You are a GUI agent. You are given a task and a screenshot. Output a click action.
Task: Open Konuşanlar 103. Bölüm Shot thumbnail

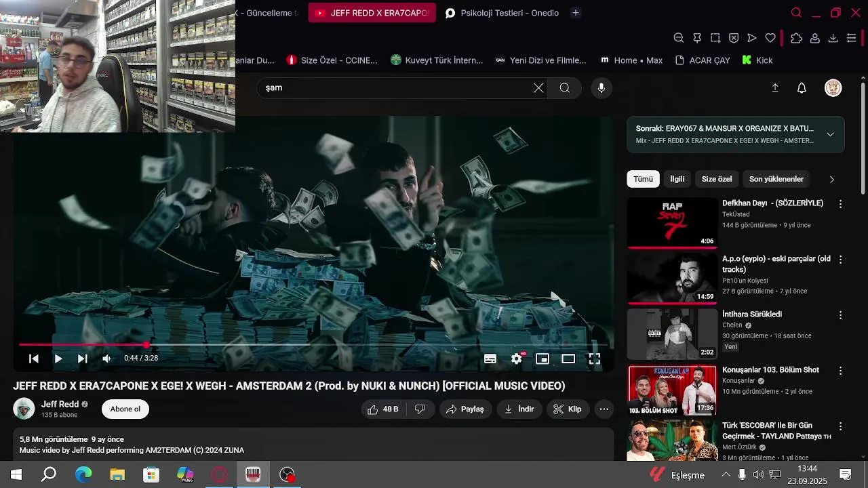[672, 390]
